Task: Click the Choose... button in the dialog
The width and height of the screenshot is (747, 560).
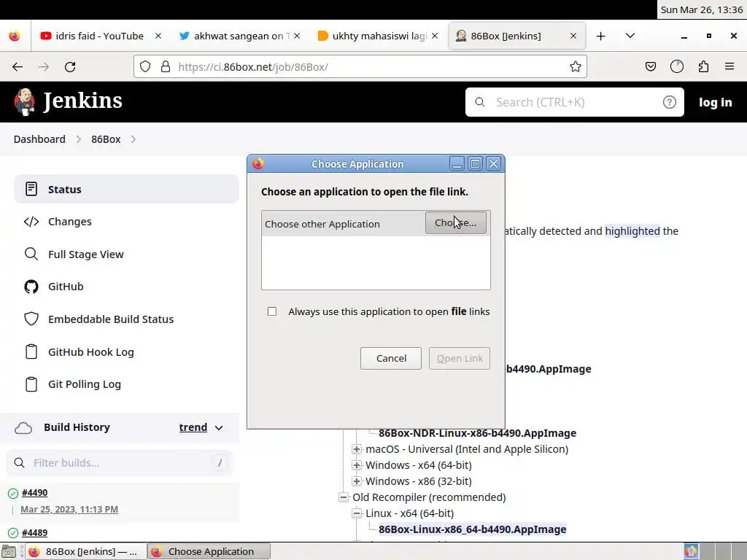Action: pos(456,223)
